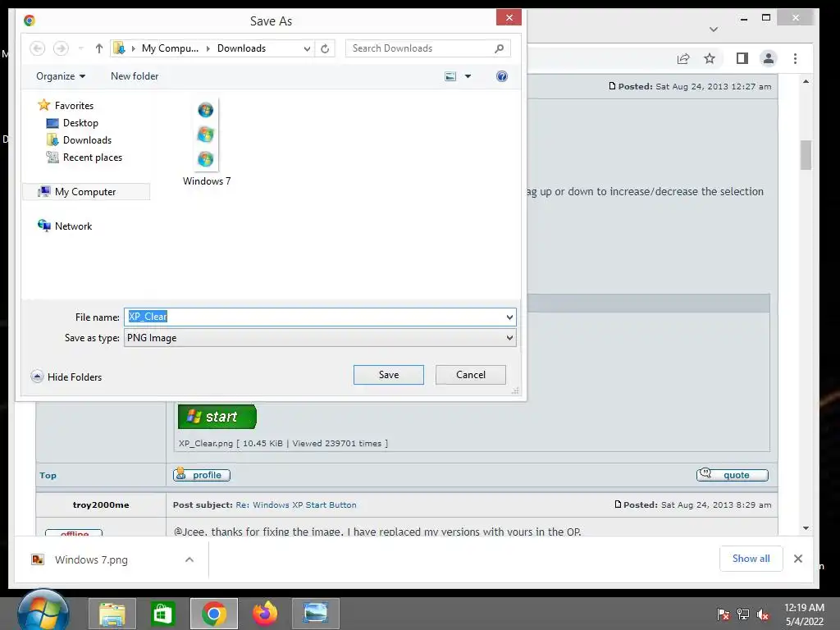This screenshot has height=630, width=840.
Task: Go back in Save As dialog
Action: tap(38, 48)
